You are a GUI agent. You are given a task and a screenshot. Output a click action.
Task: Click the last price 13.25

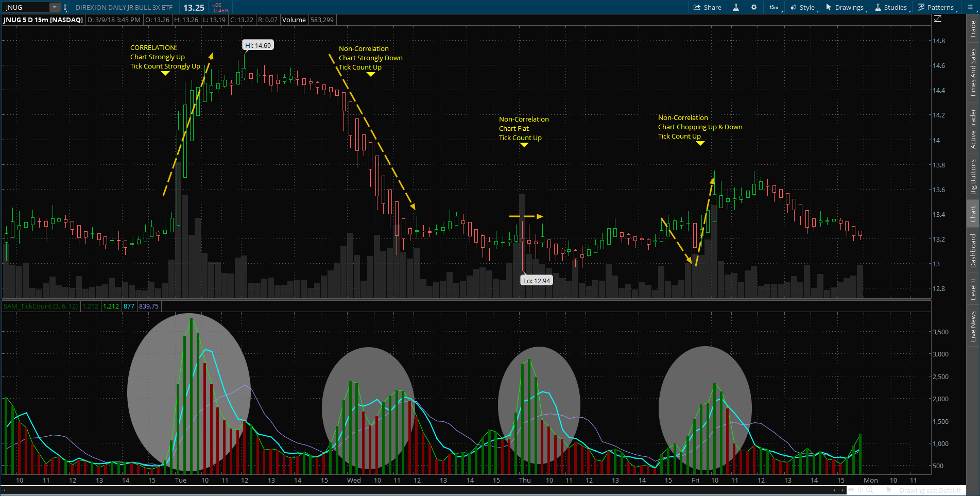click(194, 8)
